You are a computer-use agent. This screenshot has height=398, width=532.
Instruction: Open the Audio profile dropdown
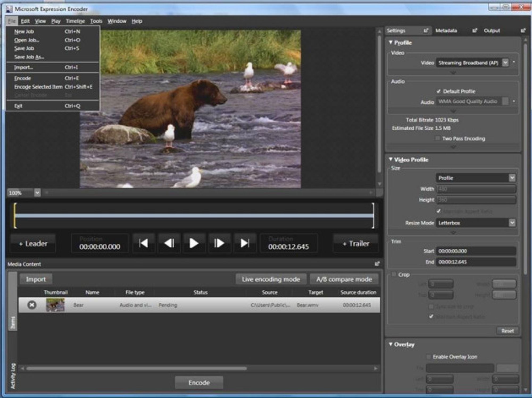[x=505, y=101]
